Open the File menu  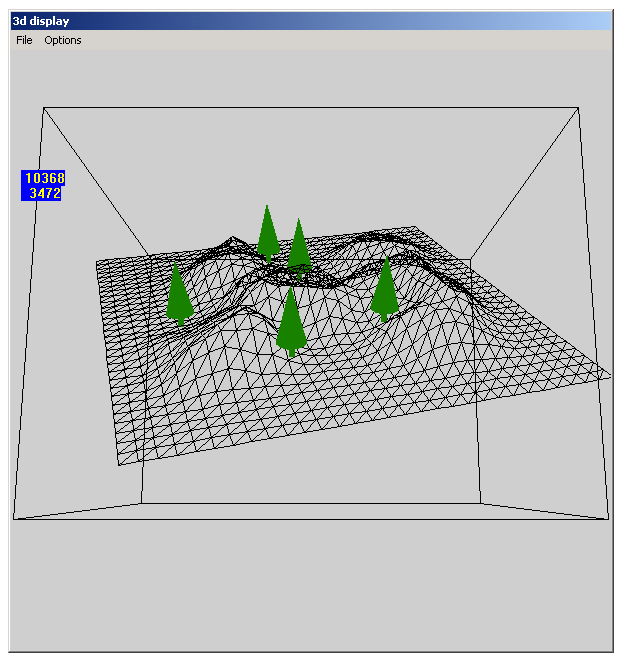[x=24, y=40]
